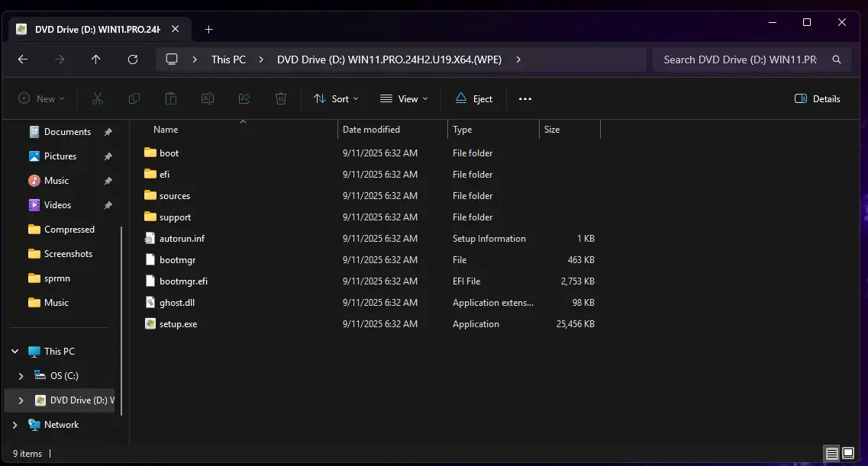The image size is (868, 466).
Task: Collapse the This PC tree node
Action: (15, 351)
